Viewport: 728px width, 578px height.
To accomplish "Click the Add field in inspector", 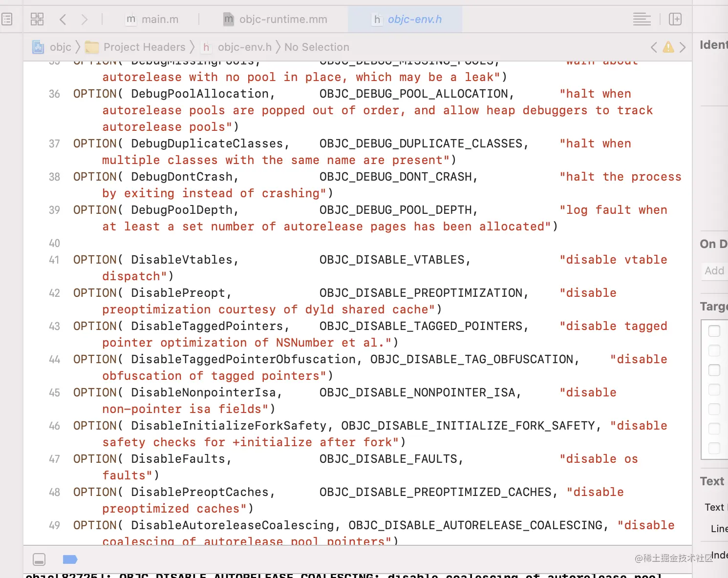I will click(714, 270).
